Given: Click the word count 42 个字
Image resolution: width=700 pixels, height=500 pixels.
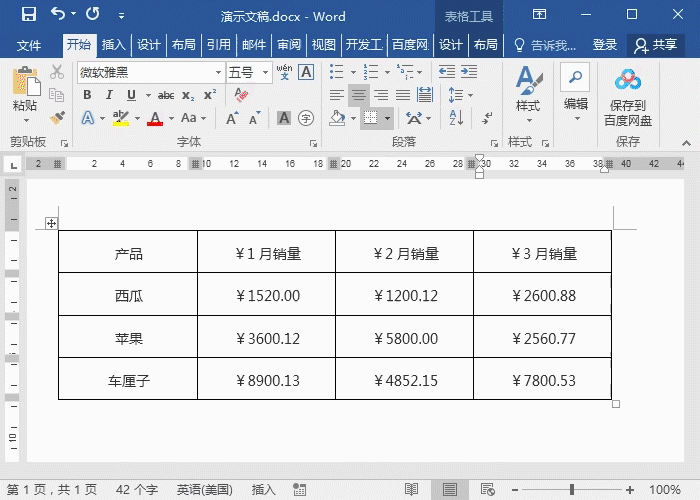Looking at the screenshot, I should click(137, 490).
